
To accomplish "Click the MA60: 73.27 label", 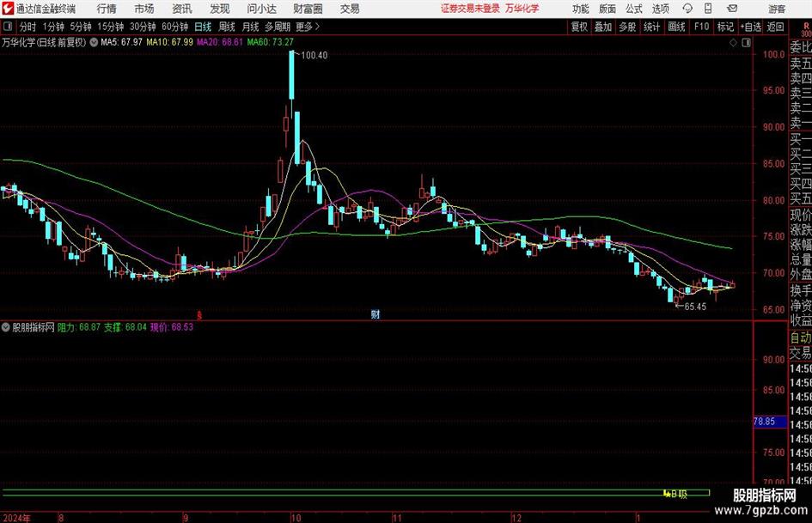I will point(271,42).
